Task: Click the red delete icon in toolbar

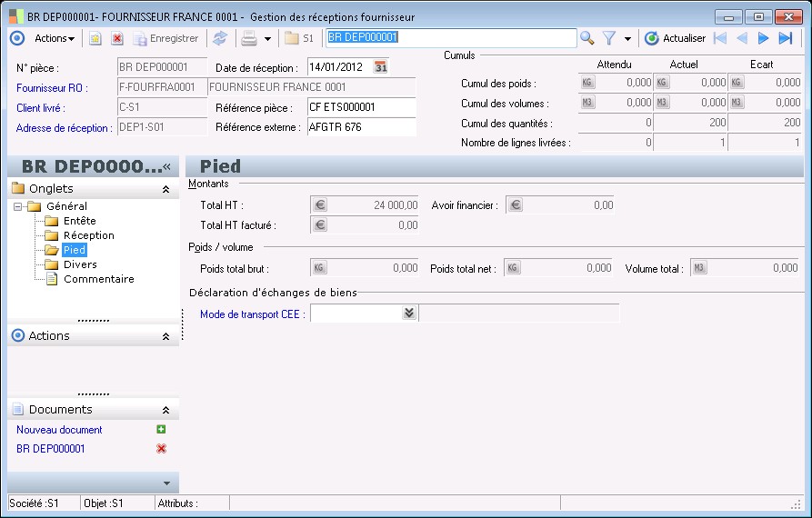Action: coord(117,38)
